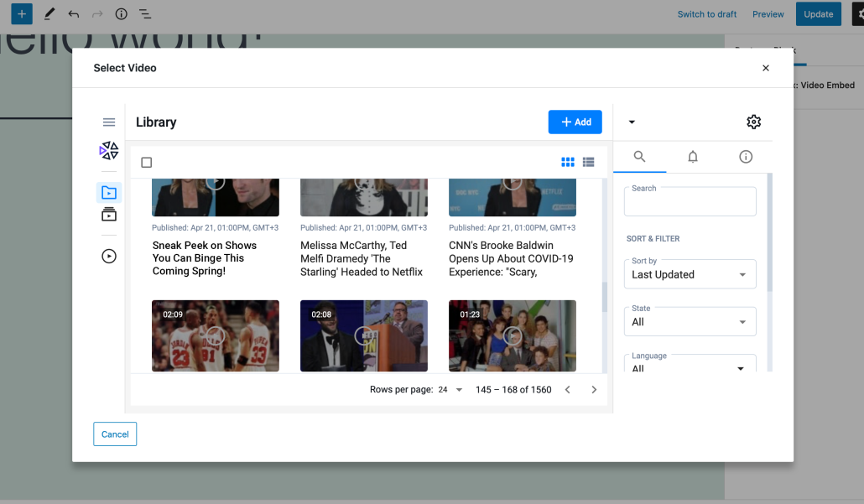The image size is (864, 504).
Task: Select the 02:08 video thumbnail
Action: (x=364, y=335)
